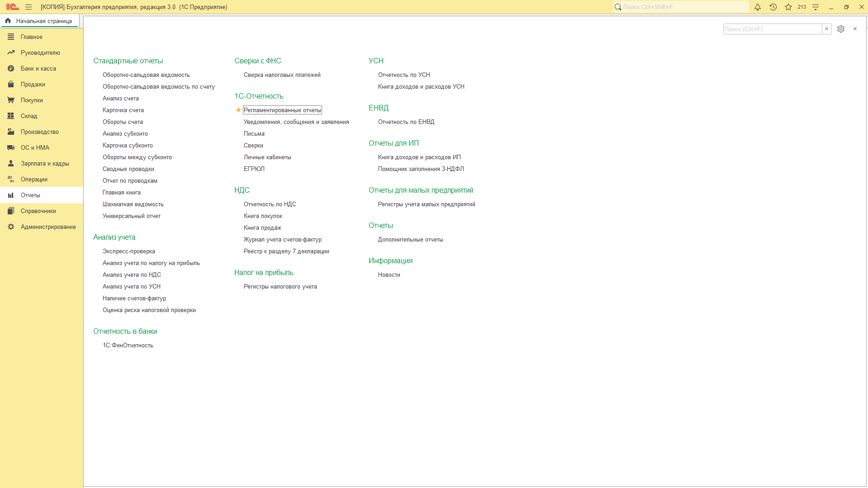Click the Администрирование gear icon
868x488 pixels.
point(11,227)
